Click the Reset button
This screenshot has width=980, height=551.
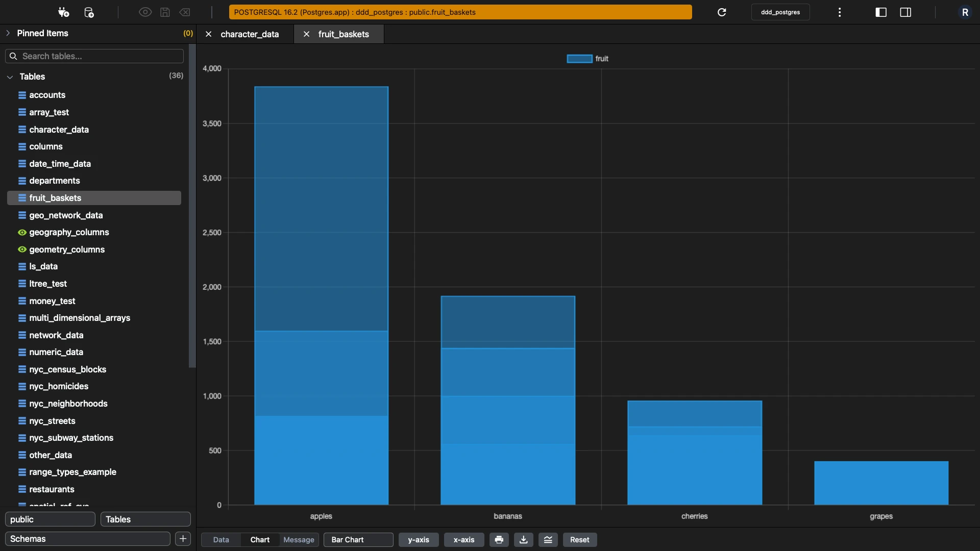pos(580,540)
